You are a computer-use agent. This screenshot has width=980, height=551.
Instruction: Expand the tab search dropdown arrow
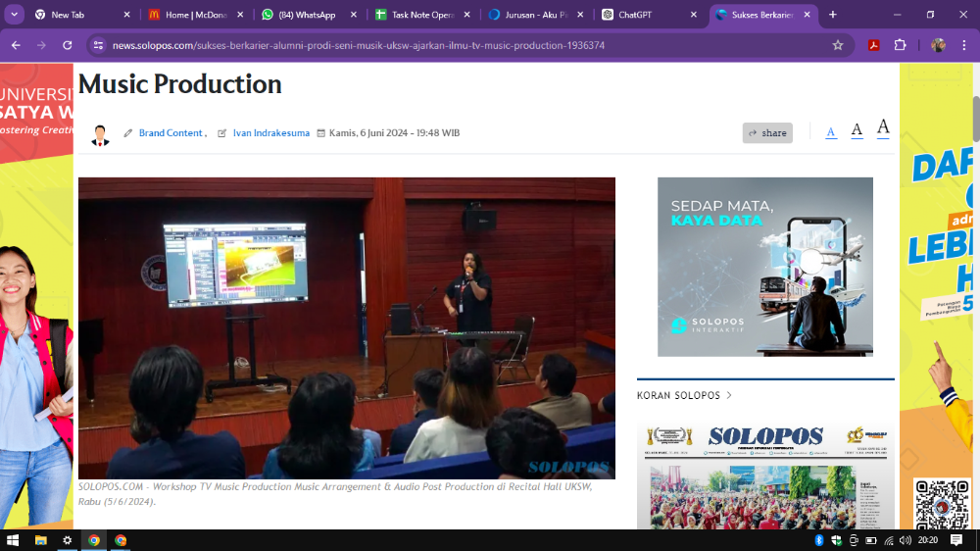click(x=15, y=15)
